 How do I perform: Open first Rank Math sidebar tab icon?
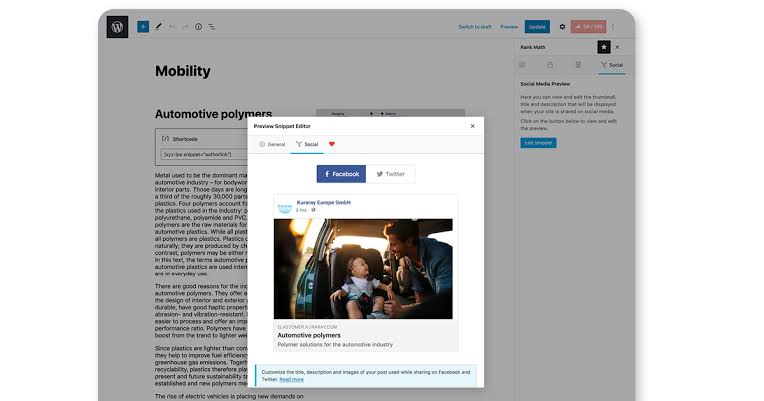[x=522, y=65]
